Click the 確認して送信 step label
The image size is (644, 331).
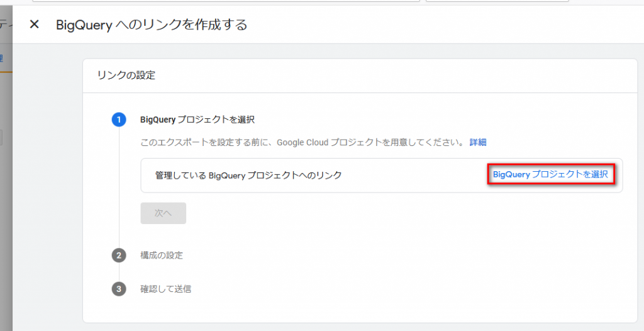click(x=165, y=289)
